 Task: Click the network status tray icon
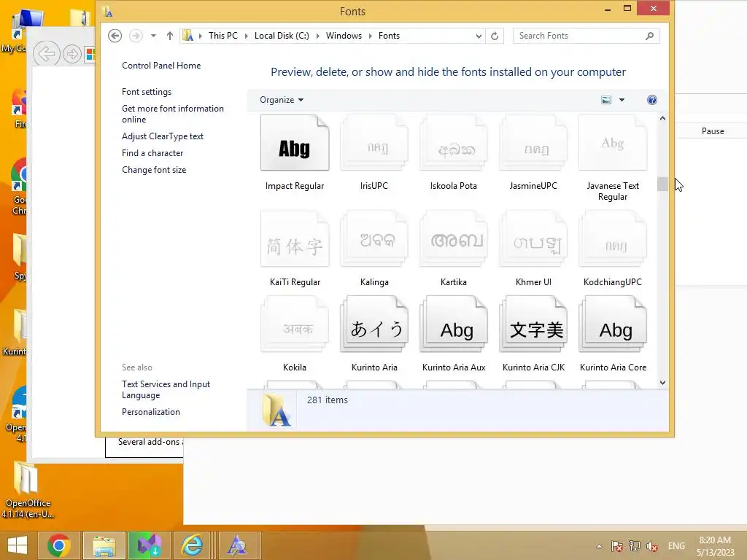click(635, 546)
